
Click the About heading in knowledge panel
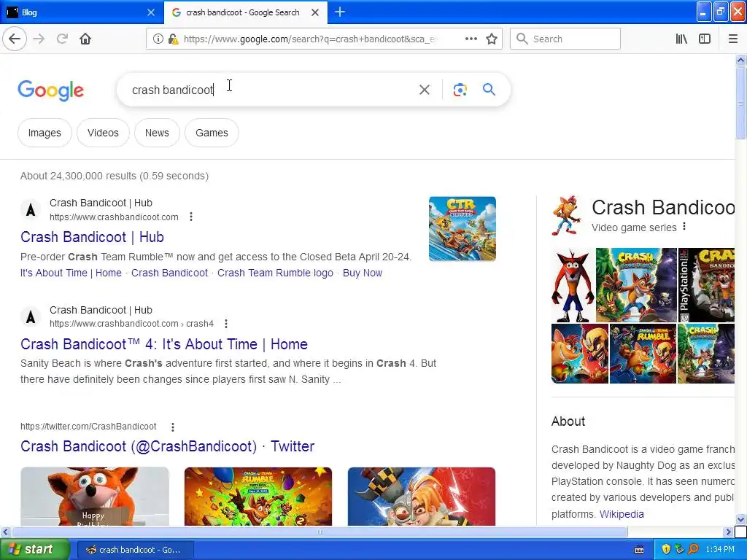[x=568, y=421]
